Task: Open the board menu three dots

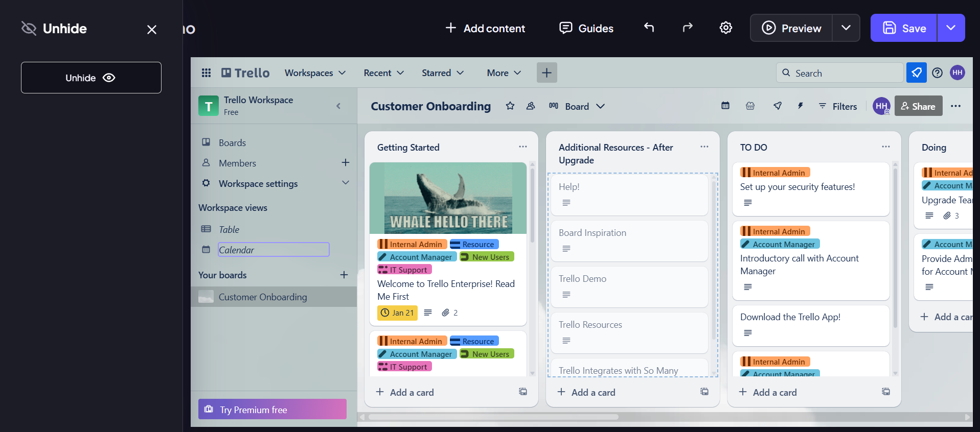Action: point(955,106)
